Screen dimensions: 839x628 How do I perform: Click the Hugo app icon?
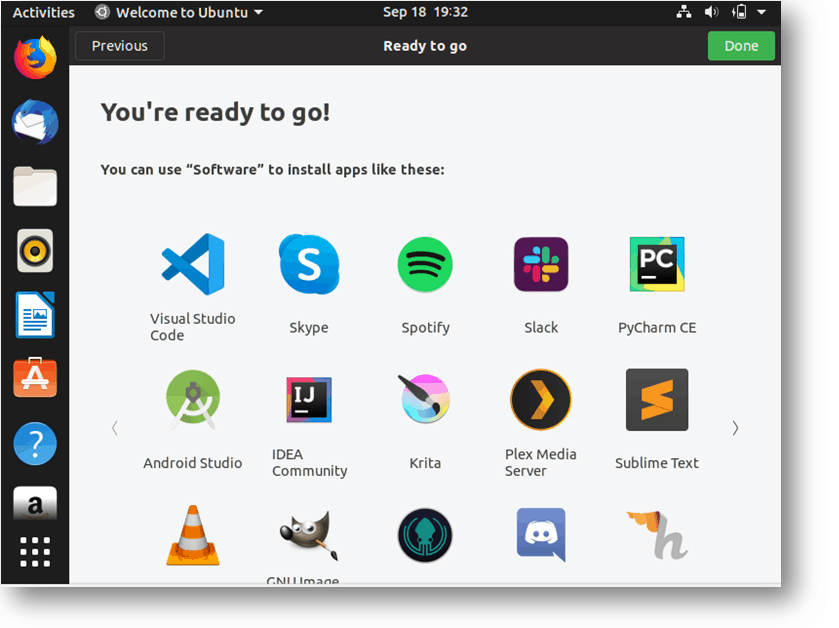click(x=658, y=535)
